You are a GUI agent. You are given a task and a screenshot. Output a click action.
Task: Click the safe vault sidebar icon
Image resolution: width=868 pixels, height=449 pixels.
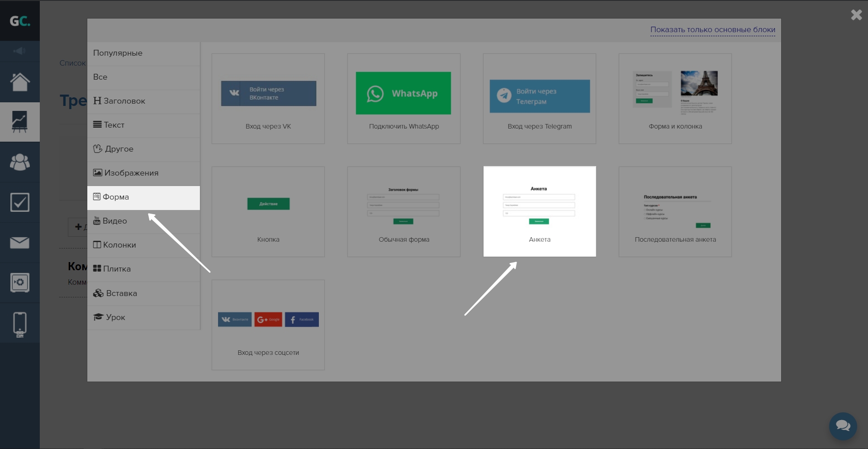click(20, 282)
